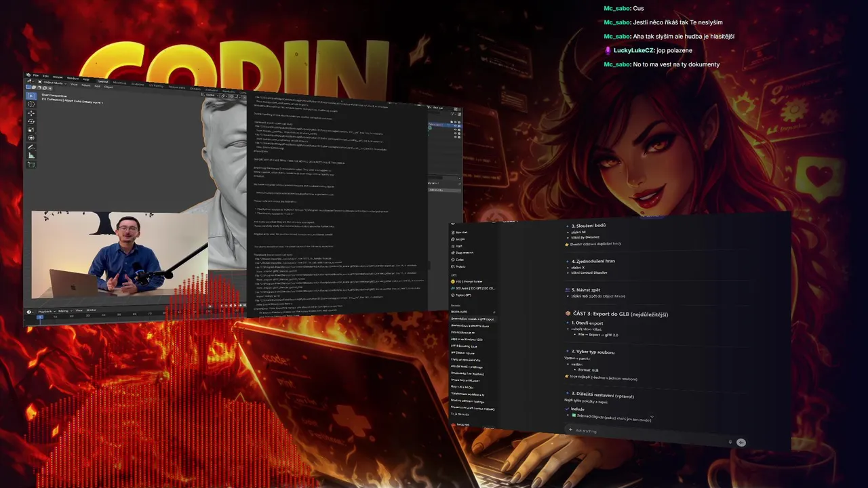Click the current frame marker in Blender timeline
The width and height of the screenshot is (868, 488).
pos(40,317)
